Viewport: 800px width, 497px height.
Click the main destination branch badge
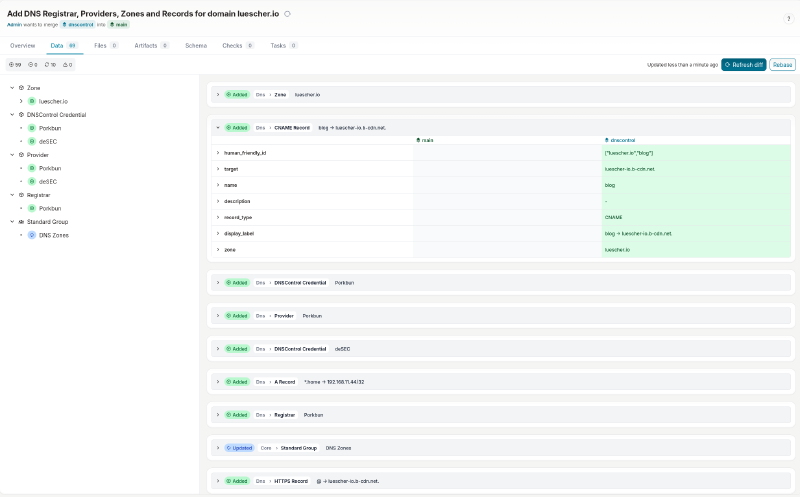[118, 24]
